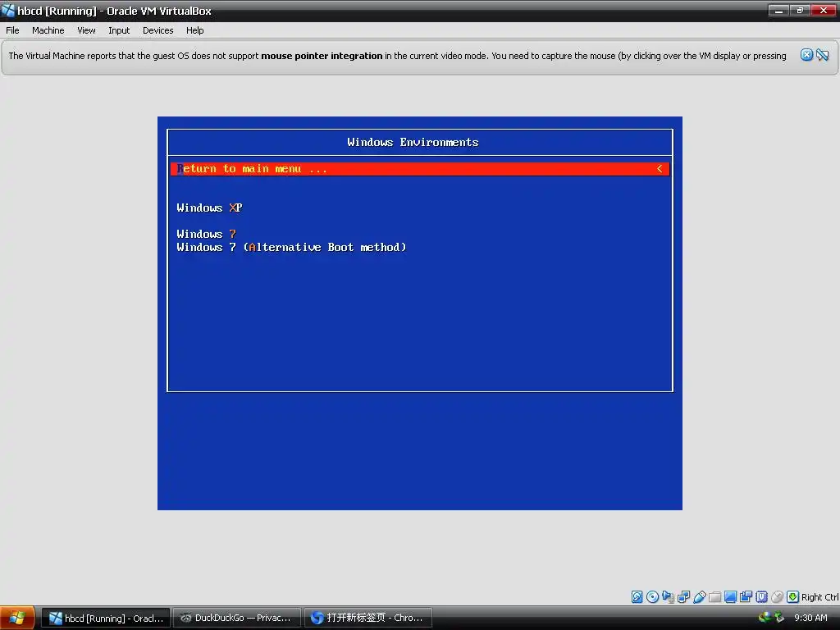Click the optical disk indicator icon
The height and width of the screenshot is (630, 840).
[652, 597]
